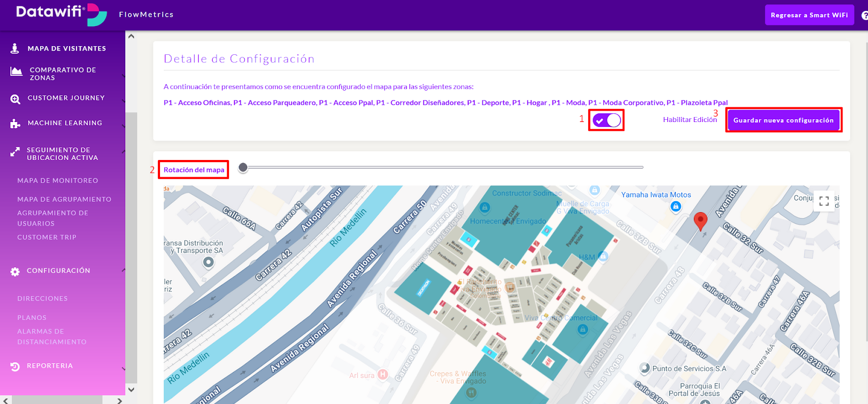
Task: Open Direcciones menu item
Action: (x=42, y=299)
